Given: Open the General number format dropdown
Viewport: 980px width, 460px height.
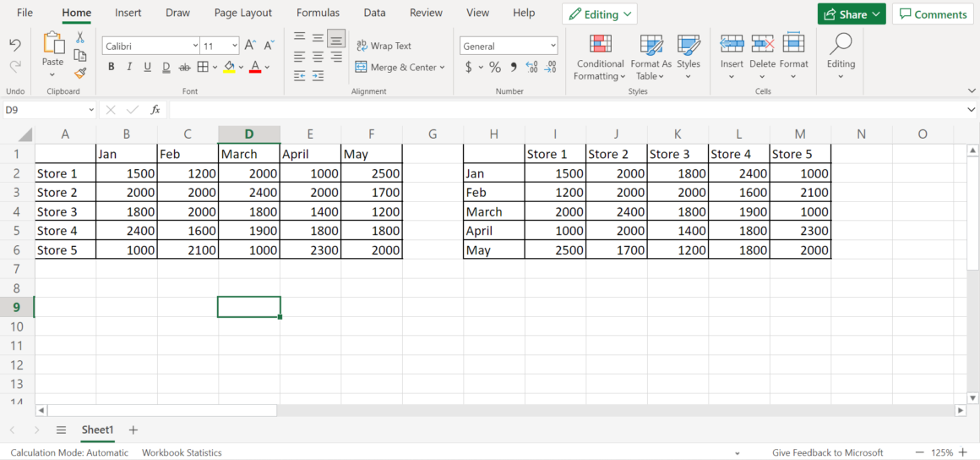Looking at the screenshot, I should [553, 46].
